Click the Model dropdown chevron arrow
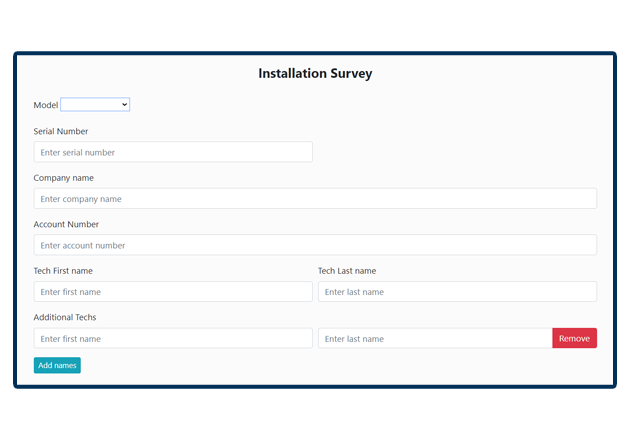This screenshot has height=440, width=630. [124, 105]
